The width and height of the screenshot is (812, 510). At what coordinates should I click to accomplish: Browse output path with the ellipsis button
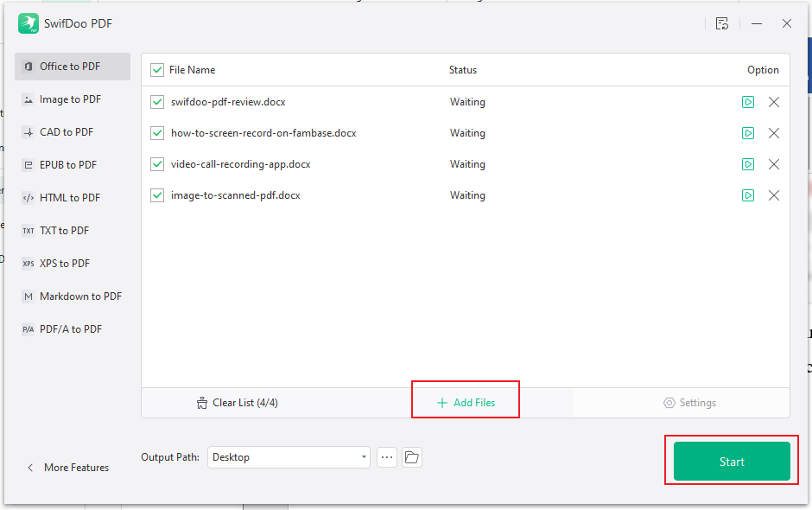pos(386,456)
